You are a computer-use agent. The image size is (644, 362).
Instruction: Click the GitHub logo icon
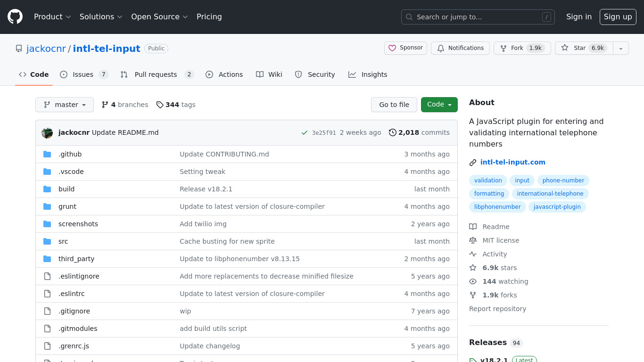point(15,17)
